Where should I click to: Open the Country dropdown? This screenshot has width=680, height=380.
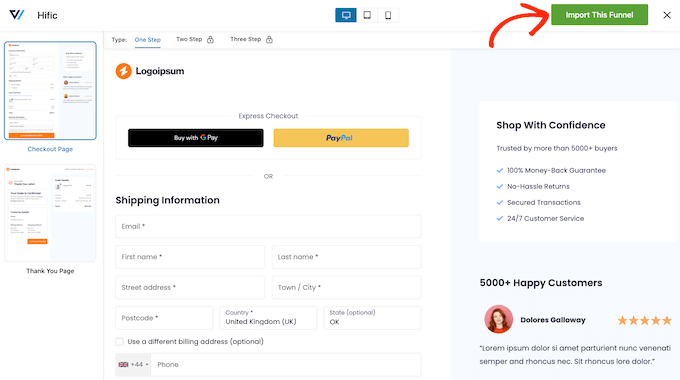tap(268, 318)
